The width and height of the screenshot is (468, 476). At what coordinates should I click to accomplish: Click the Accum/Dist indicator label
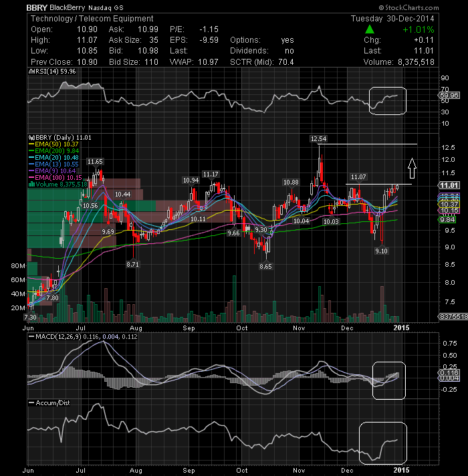[x=49, y=403]
